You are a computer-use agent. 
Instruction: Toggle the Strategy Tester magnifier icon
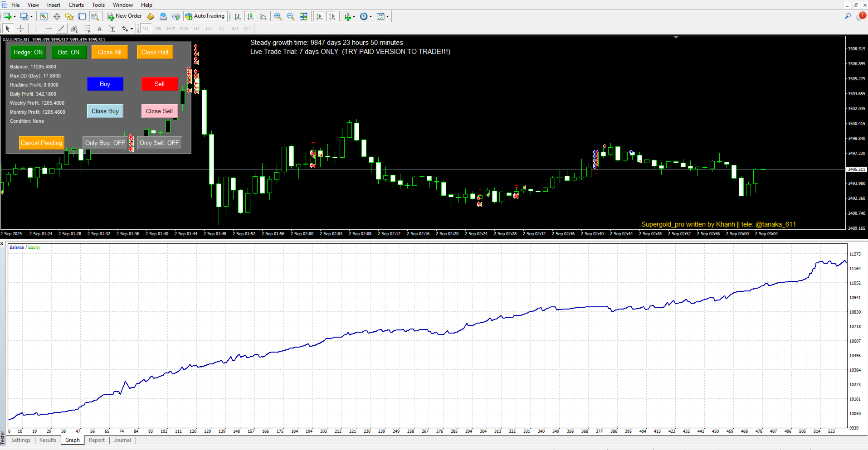point(95,16)
